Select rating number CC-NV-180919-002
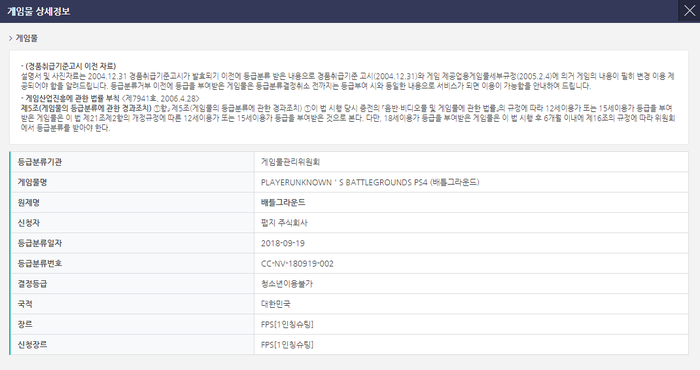The image size is (700, 370). coord(297,263)
